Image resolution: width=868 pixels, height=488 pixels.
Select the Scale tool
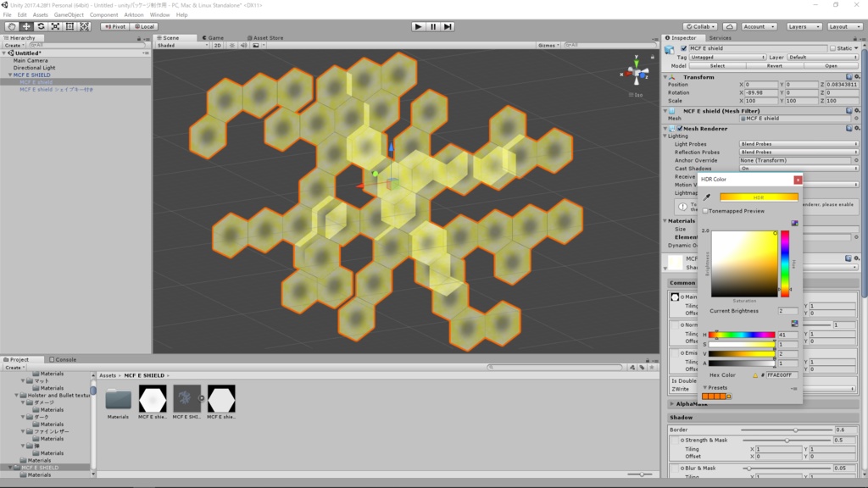(x=55, y=26)
